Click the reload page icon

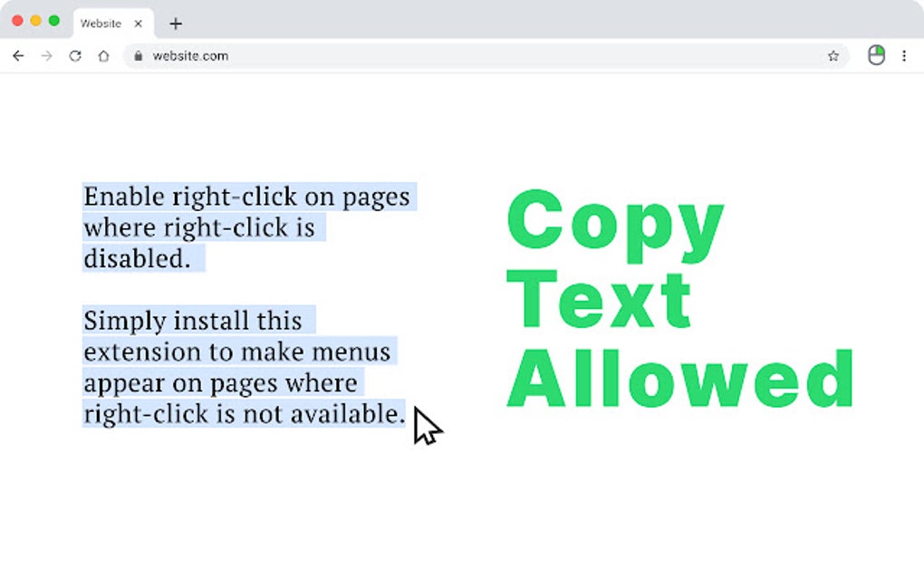75,55
